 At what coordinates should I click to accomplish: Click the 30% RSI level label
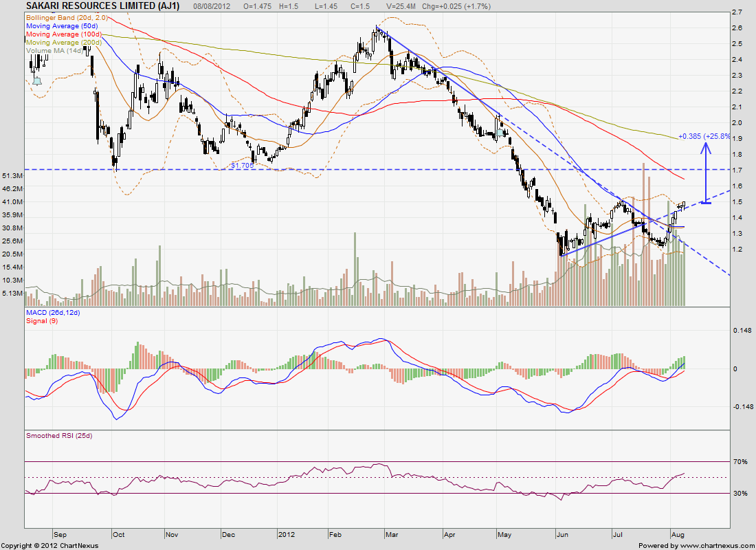point(740,494)
